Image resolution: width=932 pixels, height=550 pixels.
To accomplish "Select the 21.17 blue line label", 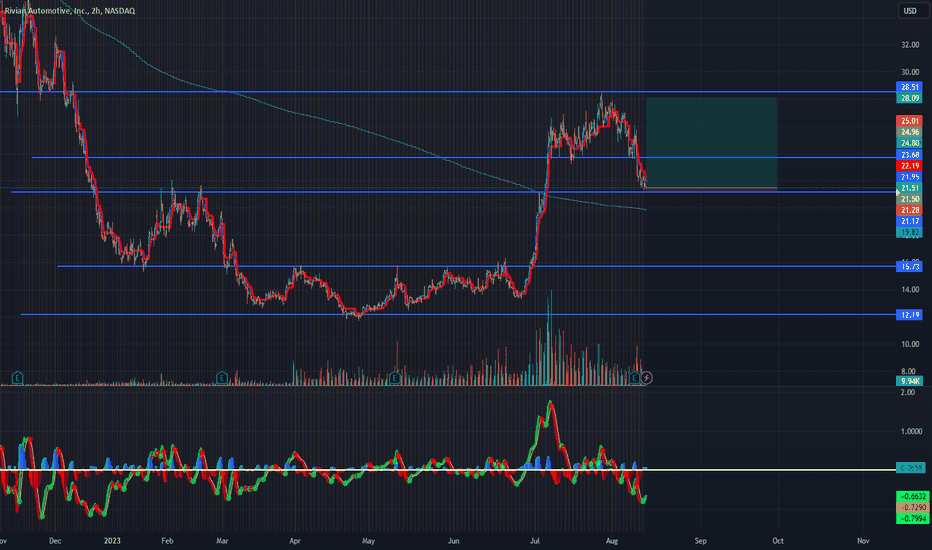I will click(x=909, y=221).
